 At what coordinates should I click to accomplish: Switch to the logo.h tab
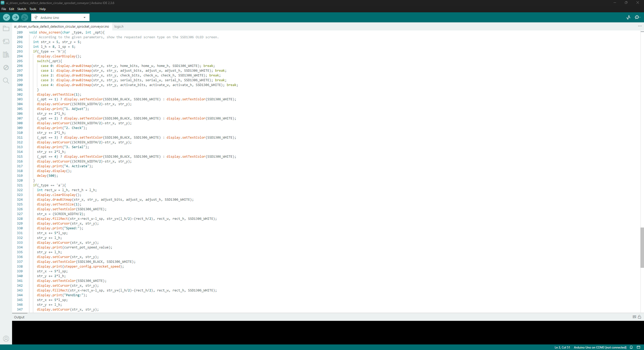(x=119, y=27)
